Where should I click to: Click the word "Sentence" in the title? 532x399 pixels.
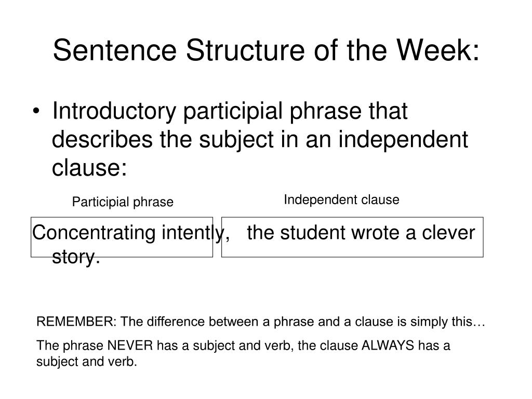pos(115,50)
